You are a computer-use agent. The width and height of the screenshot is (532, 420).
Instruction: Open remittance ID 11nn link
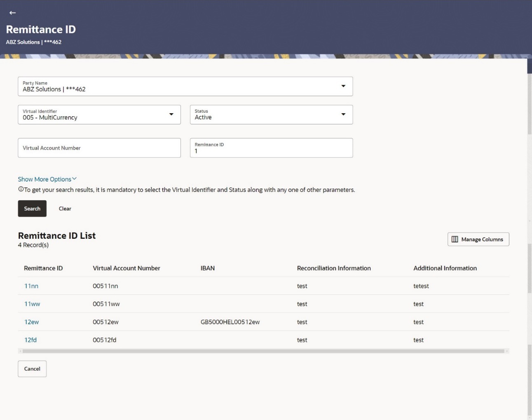tap(31, 286)
